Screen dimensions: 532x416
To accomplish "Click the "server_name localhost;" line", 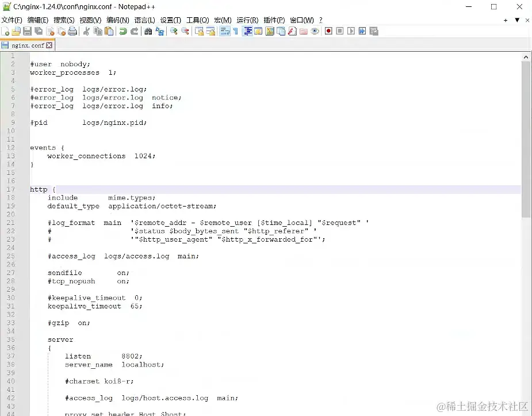I will (114, 365).
